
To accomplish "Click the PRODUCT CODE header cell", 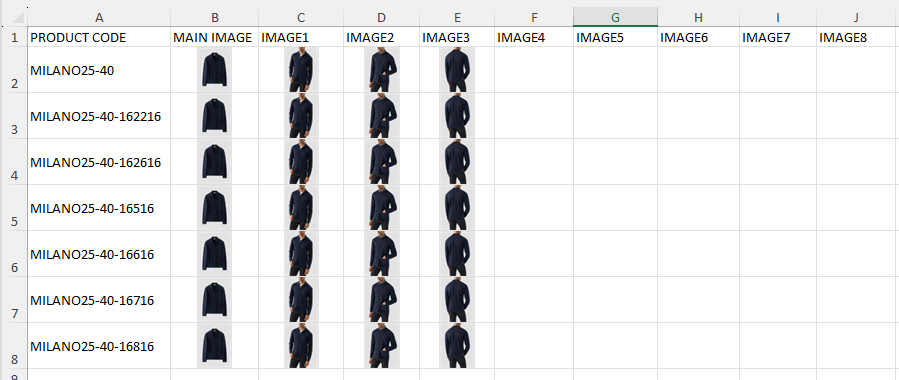I will click(x=99, y=38).
